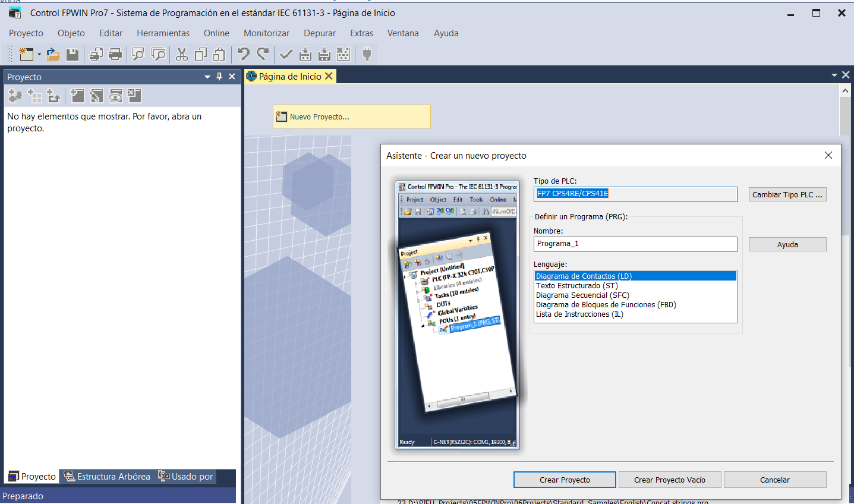The width and height of the screenshot is (854, 504).
Task: Select Diagrama de Bloques de Funciones (FBD)
Action: 635,304
